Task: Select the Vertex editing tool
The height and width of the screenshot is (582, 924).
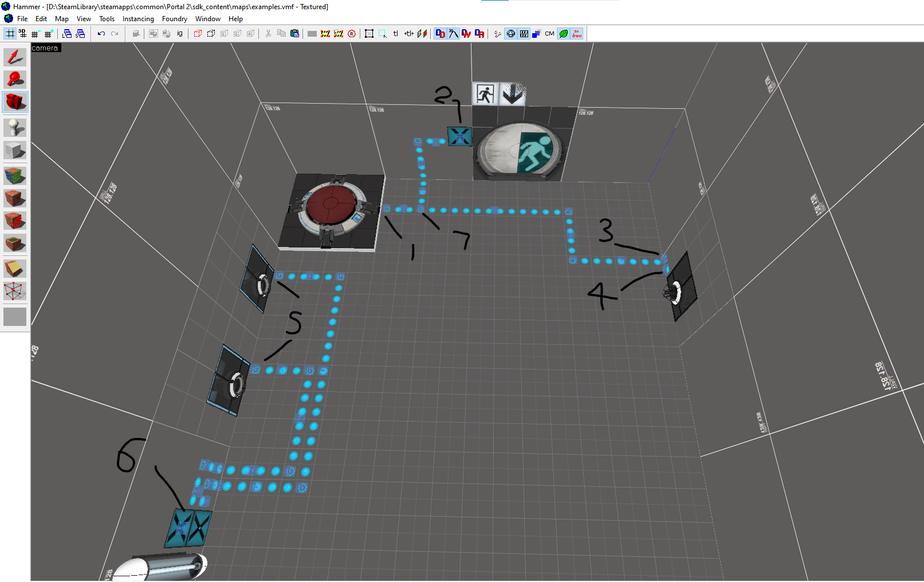Action: [15, 291]
